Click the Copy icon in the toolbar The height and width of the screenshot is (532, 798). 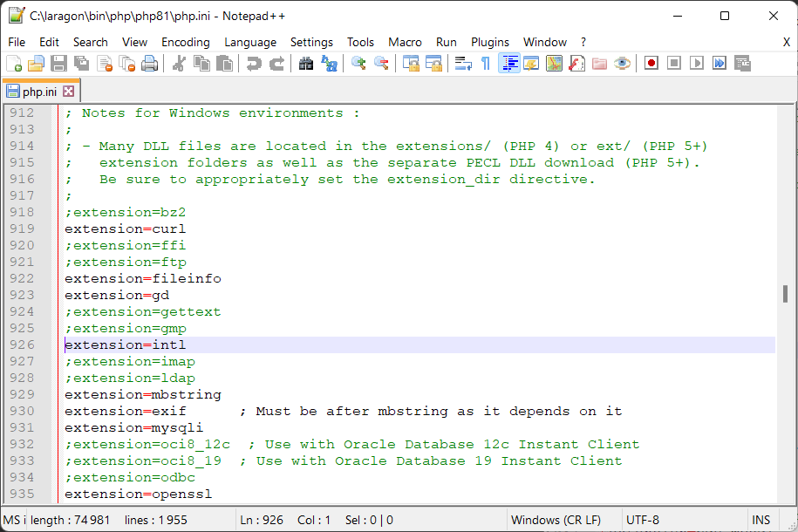tap(202, 64)
